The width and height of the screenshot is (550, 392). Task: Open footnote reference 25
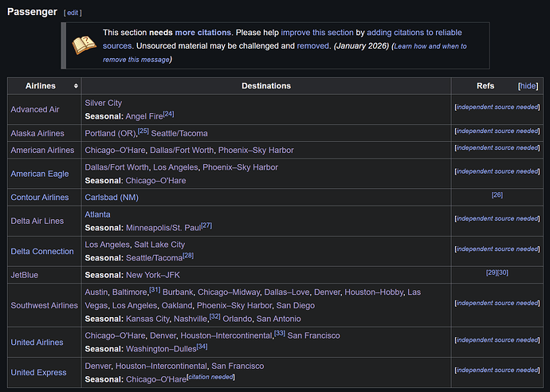click(x=143, y=131)
